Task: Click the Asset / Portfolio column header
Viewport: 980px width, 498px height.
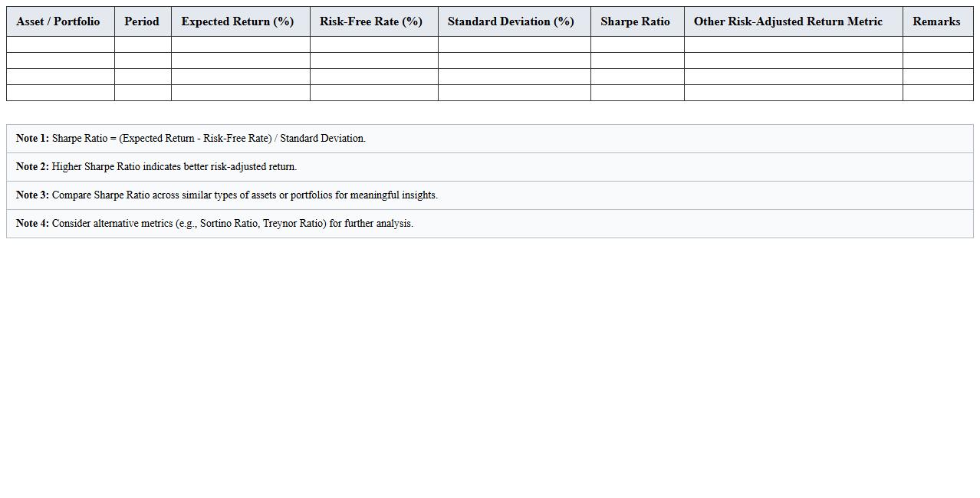Action: pos(58,21)
